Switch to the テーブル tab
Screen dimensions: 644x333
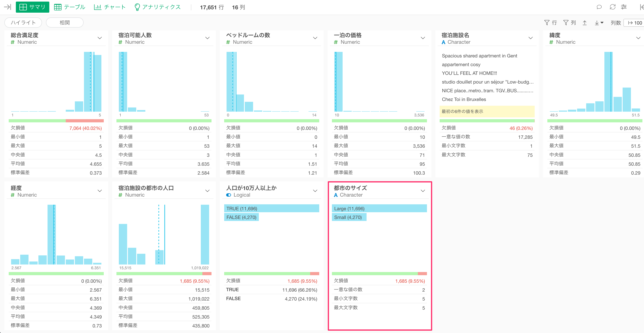70,7
